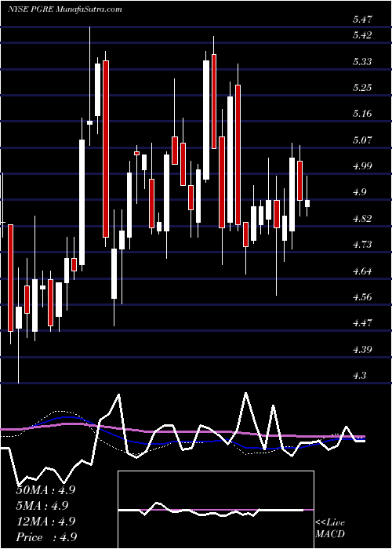Click the 4.73 price axis label

point(362,244)
